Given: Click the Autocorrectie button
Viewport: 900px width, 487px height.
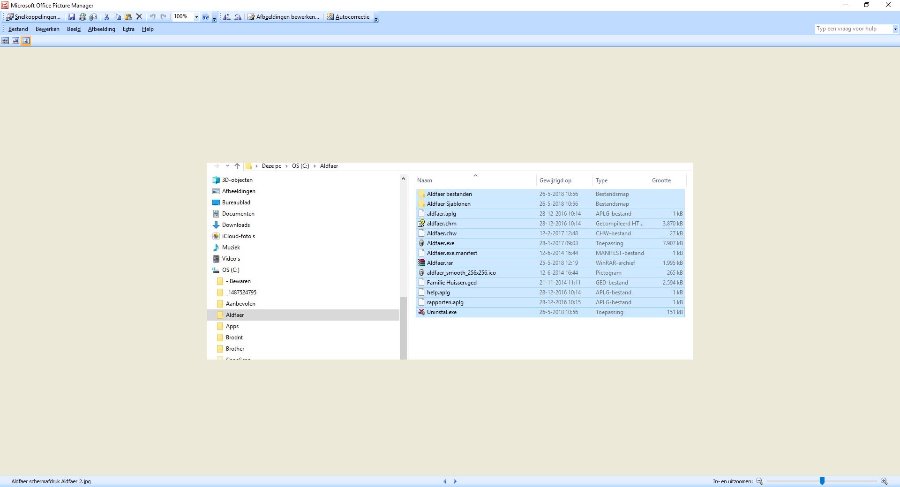Looking at the screenshot, I should point(348,17).
